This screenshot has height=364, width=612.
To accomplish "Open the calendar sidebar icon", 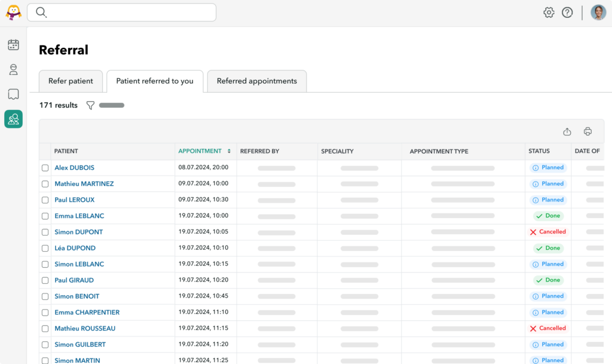I will tap(13, 45).
